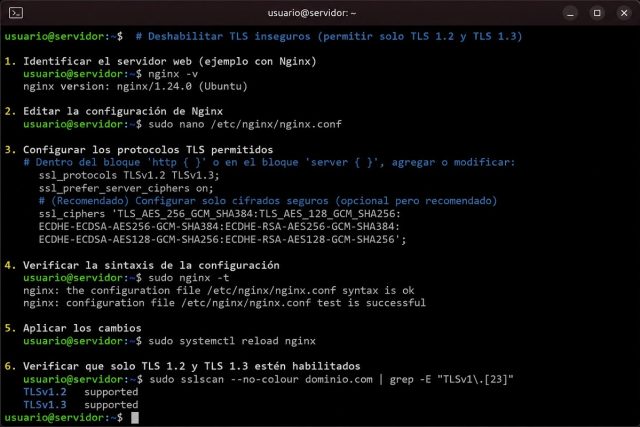The width and height of the screenshot is (640, 427).
Task: Click heading 'Aplicar los cambios'
Action: (82, 328)
